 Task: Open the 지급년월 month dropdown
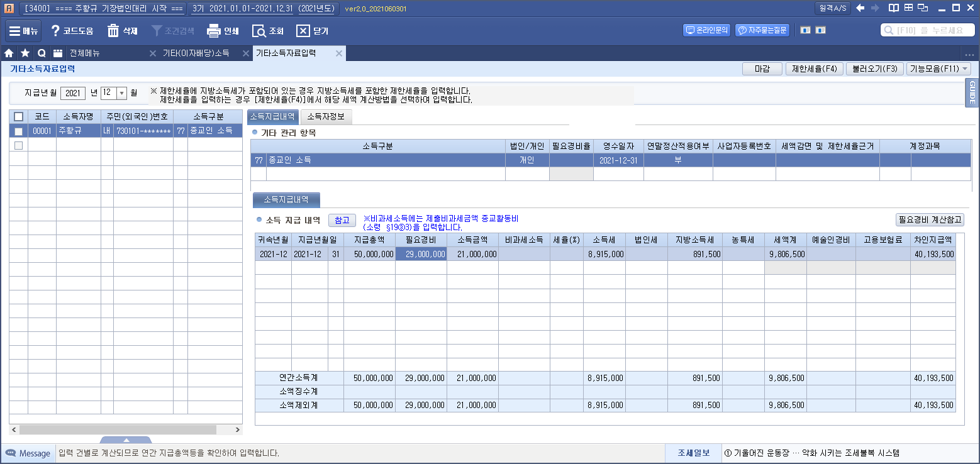tap(122, 93)
